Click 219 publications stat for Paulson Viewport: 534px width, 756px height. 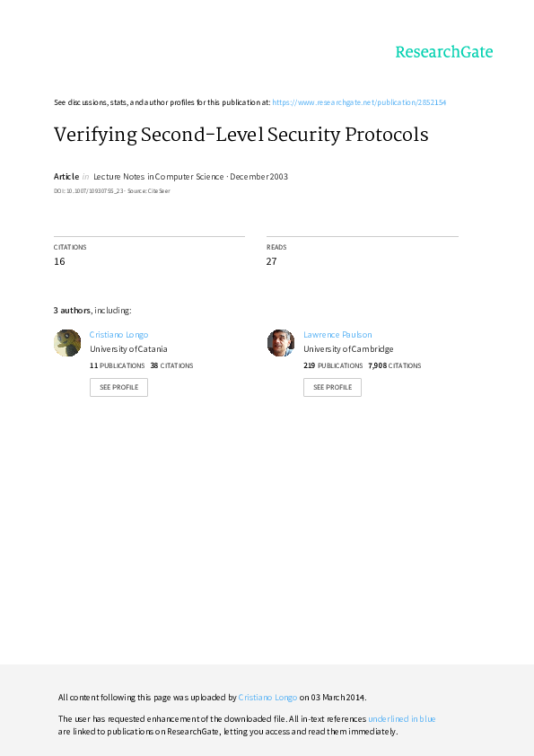tap(333, 366)
